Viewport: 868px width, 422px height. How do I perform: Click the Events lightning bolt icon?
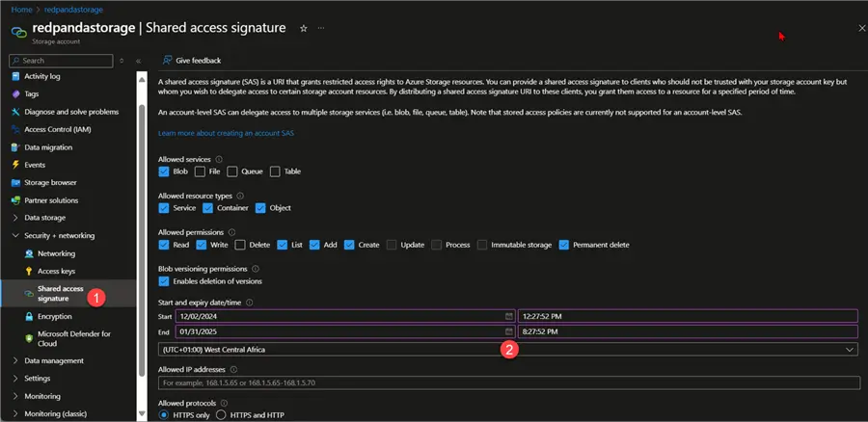click(x=15, y=165)
